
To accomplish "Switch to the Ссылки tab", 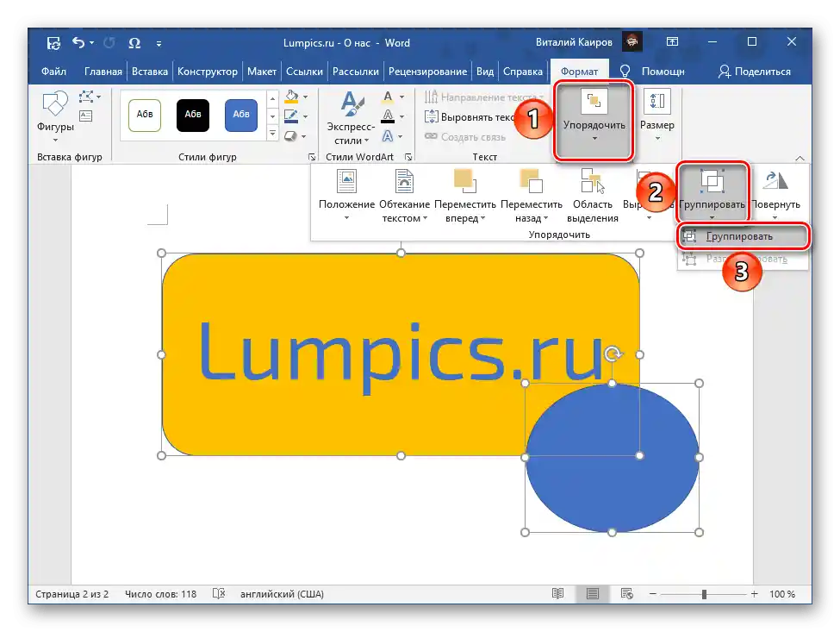I will coord(304,72).
